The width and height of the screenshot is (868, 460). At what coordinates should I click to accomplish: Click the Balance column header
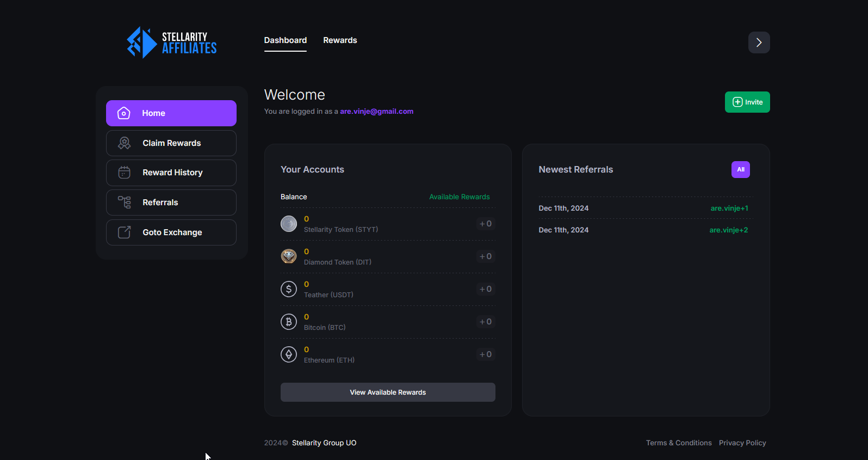pos(294,197)
